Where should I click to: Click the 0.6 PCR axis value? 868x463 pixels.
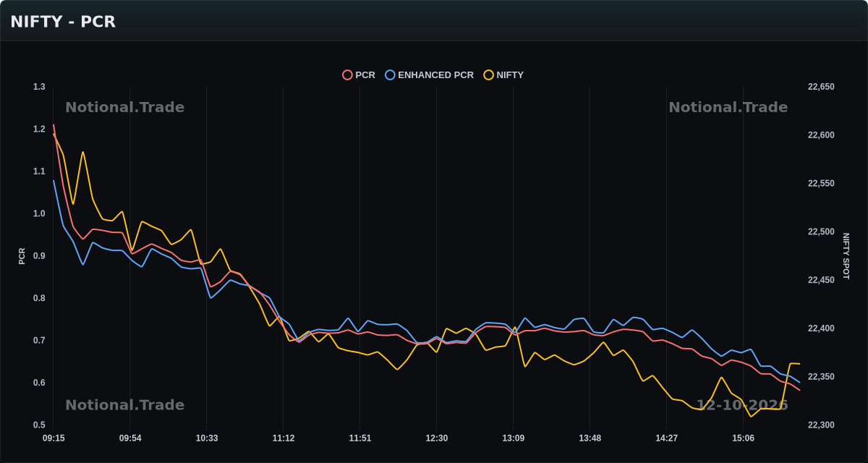click(x=39, y=383)
